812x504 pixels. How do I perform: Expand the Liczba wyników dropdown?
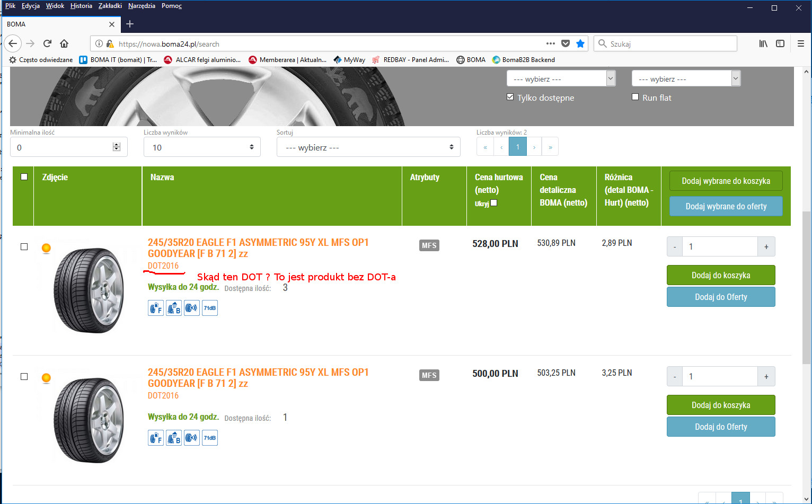click(202, 147)
